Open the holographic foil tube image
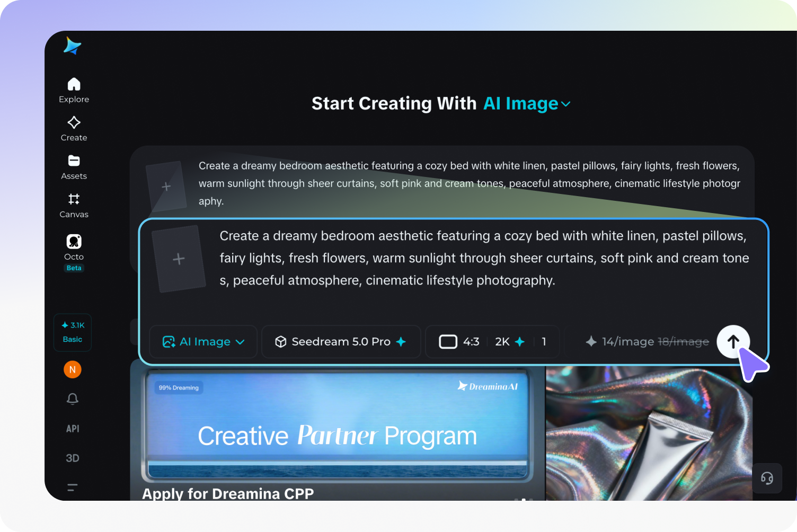 (x=649, y=433)
